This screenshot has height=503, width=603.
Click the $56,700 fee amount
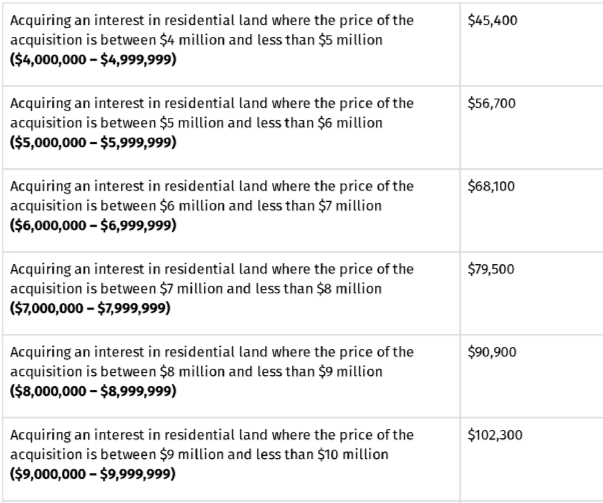(492, 103)
